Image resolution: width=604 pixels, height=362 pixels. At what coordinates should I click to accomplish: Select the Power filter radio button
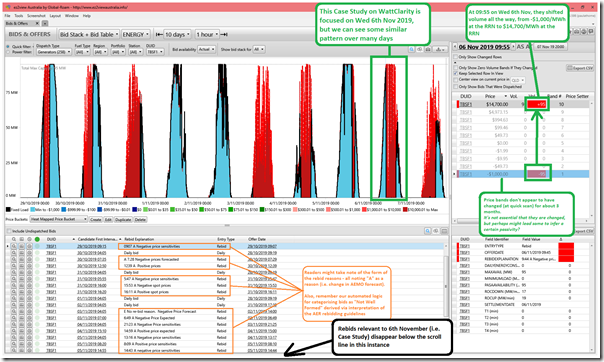pos(8,52)
